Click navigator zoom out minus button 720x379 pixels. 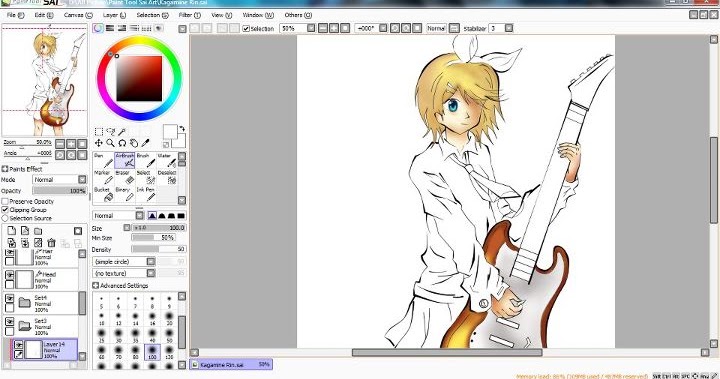click(x=60, y=144)
